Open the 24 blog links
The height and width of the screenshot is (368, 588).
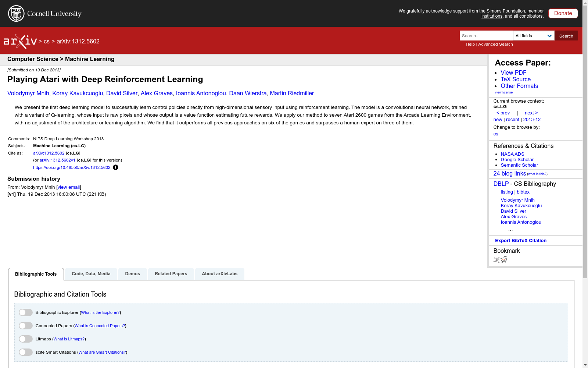(510, 174)
